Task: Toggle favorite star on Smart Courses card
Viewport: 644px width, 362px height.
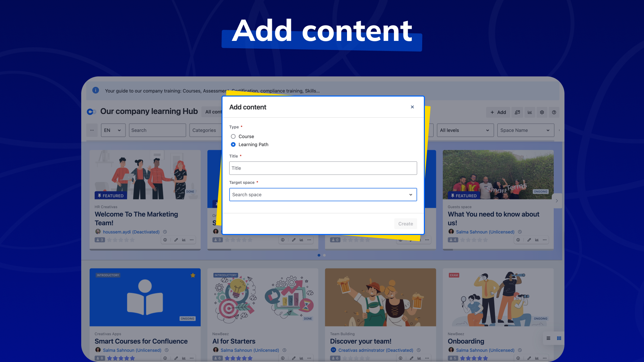Action: (x=193, y=275)
